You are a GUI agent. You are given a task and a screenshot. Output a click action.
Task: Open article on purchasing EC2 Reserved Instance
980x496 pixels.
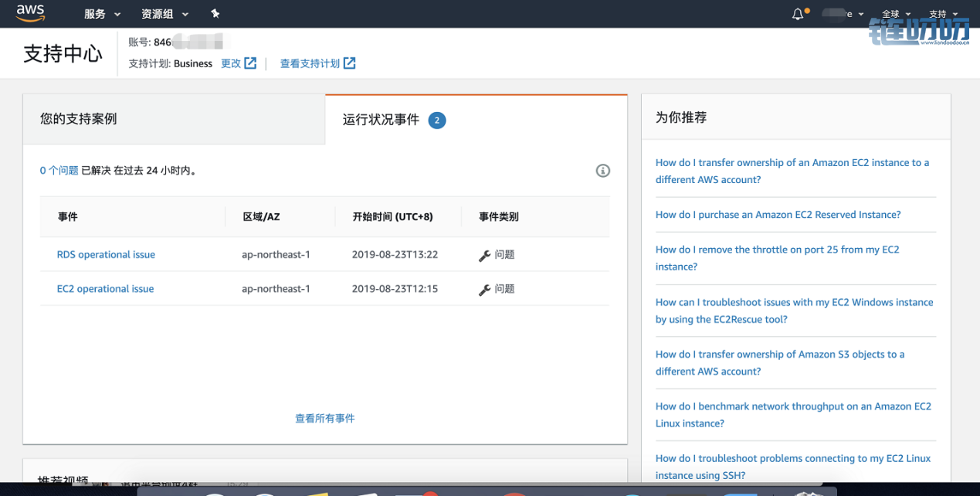tap(778, 214)
